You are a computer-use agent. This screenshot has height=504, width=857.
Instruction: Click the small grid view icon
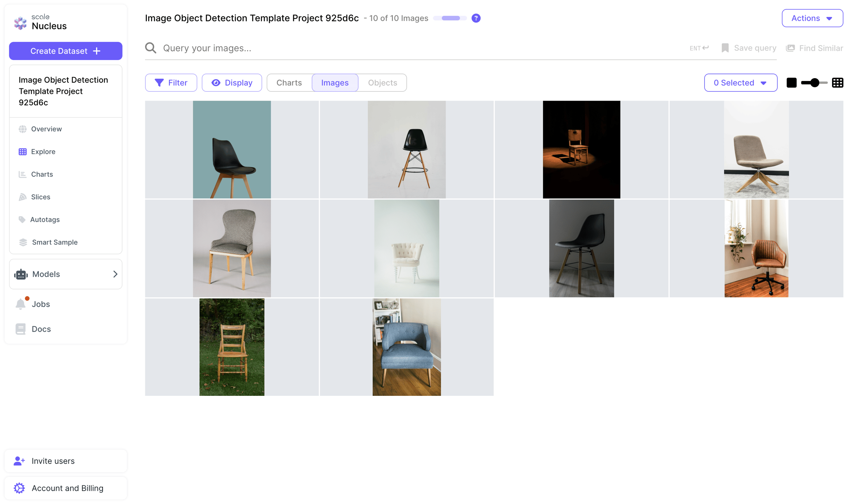coord(837,82)
